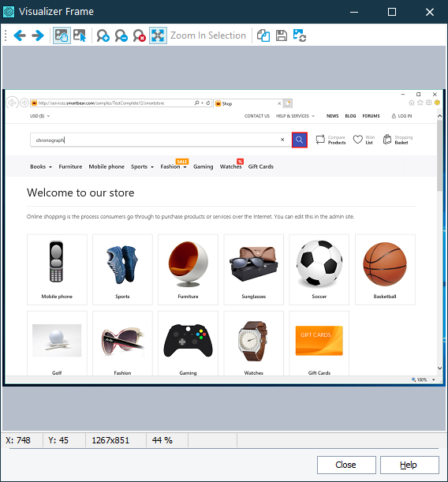448x482 pixels.
Task: Click the Log In link
Action: 401,116
